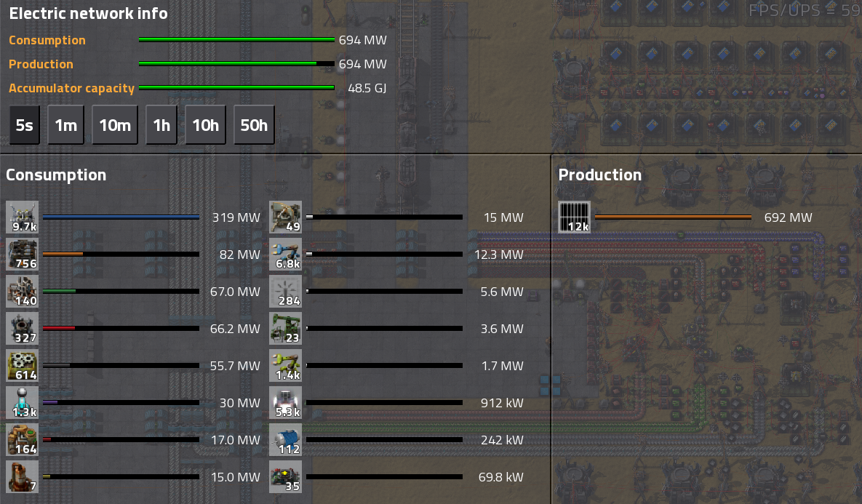This screenshot has height=504, width=862.
Task: Click the '3.6 MW' value
Action: pyautogui.click(x=502, y=329)
